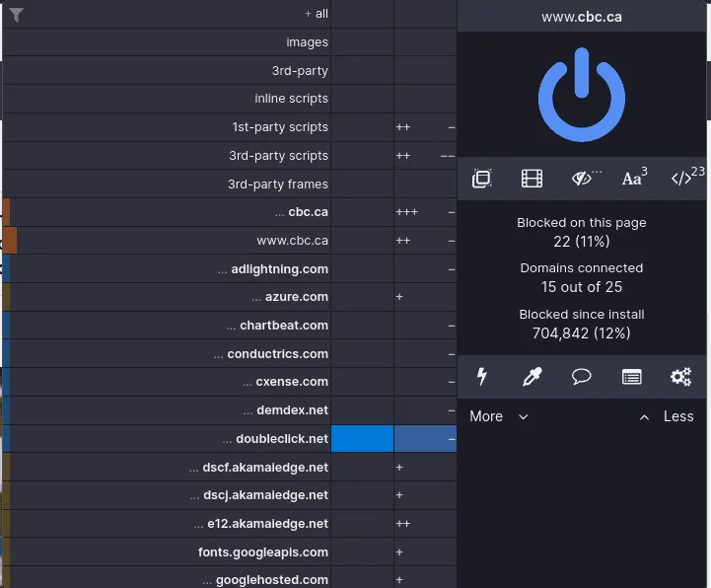Click the speech bubble report icon
Image resolution: width=711 pixels, height=588 pixels.
pos(581,377)
